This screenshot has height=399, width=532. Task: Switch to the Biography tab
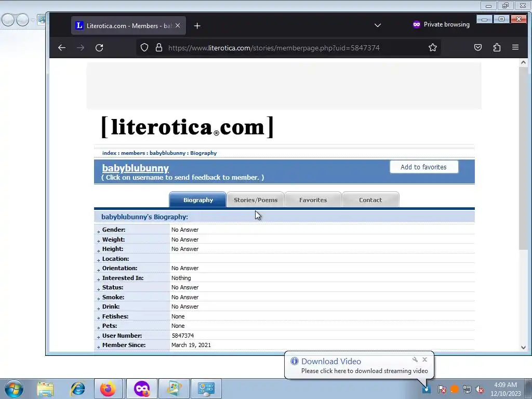pos(198,200)
